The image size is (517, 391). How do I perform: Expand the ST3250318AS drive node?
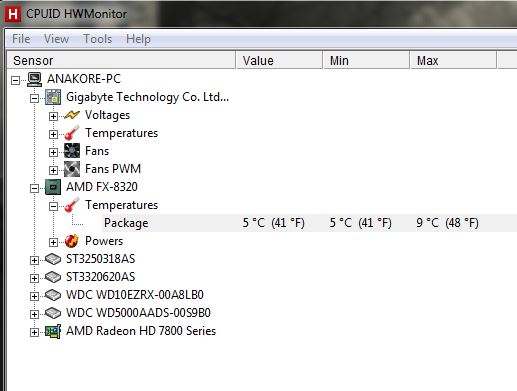34,260
